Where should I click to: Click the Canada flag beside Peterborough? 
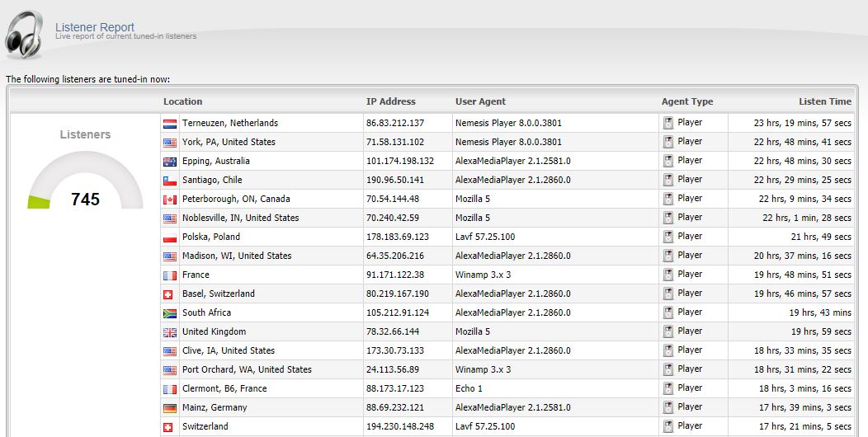[x=170, y=200]
